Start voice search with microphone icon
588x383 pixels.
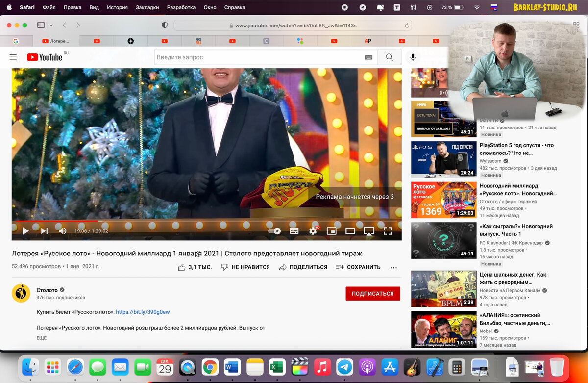[413, 57]
